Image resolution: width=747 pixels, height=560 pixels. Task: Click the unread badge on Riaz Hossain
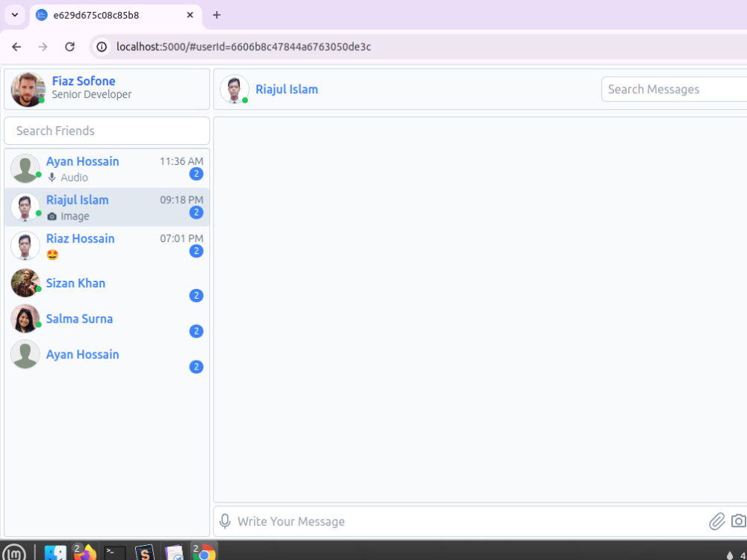point(196,251)
